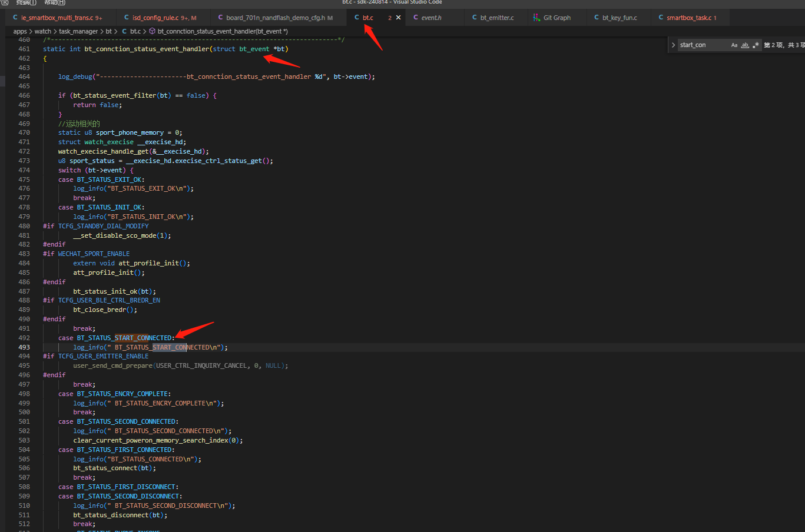Screen dimensions: 805x532
Task: Switch to bt_emitter.c tab
Action: point(496,18)
